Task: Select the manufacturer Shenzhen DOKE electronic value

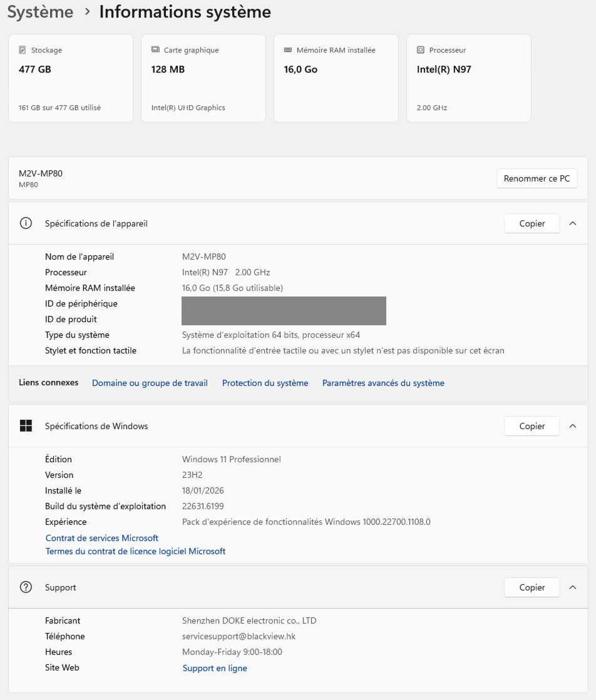Action: (x=249, y=621)
